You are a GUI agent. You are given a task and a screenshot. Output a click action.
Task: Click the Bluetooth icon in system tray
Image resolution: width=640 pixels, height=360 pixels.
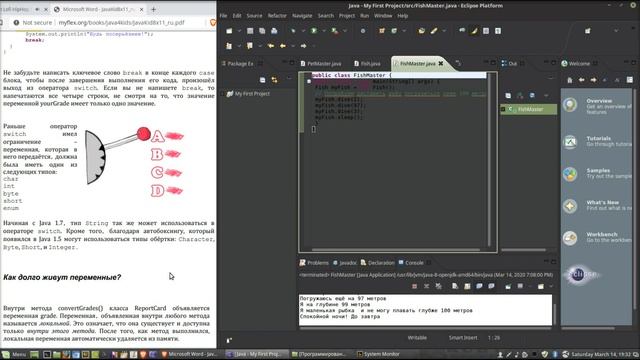tap(555, 354)
